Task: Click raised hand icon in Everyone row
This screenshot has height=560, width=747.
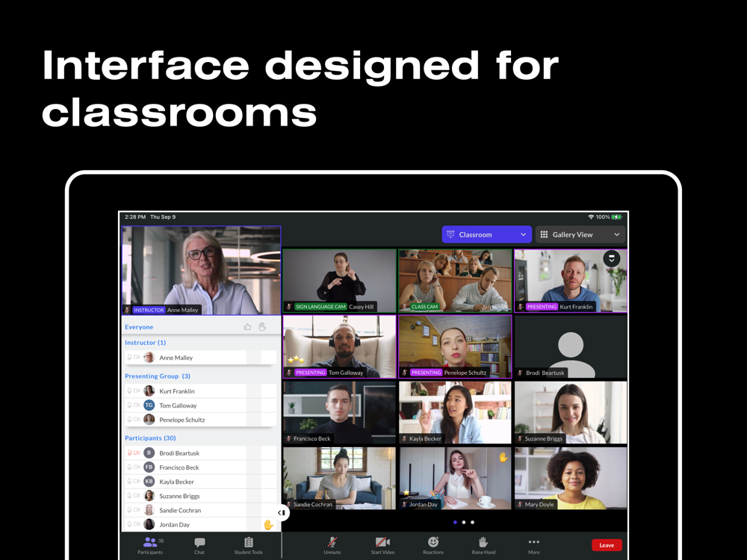Action: tap(262, 327)
